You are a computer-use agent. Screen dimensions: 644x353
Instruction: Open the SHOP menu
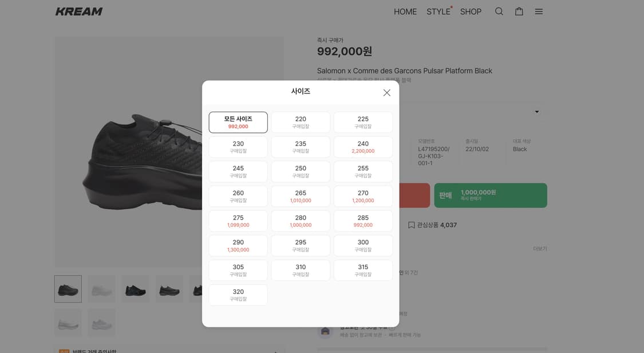(471, 11)
